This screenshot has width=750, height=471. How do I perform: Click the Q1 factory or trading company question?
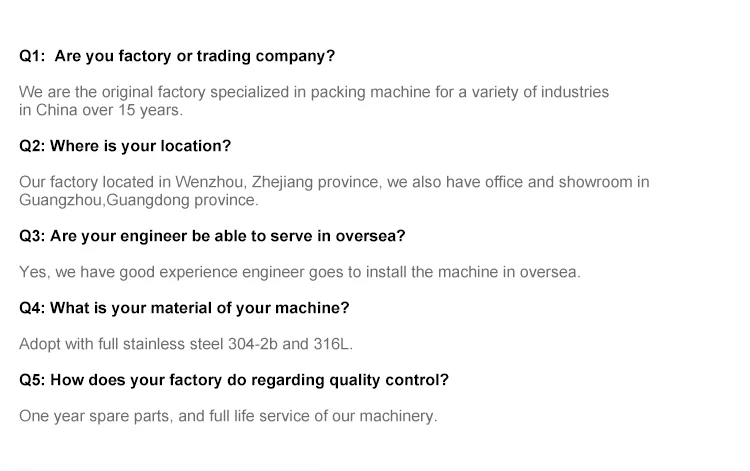point(177,56)
